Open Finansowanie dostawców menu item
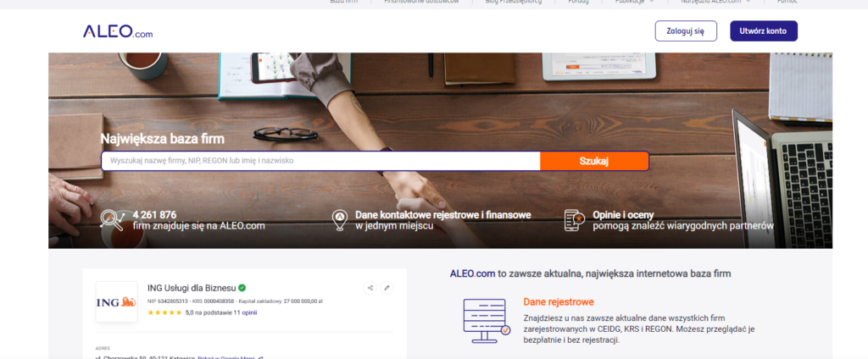 pyautogui.click(x=421, y=2)
